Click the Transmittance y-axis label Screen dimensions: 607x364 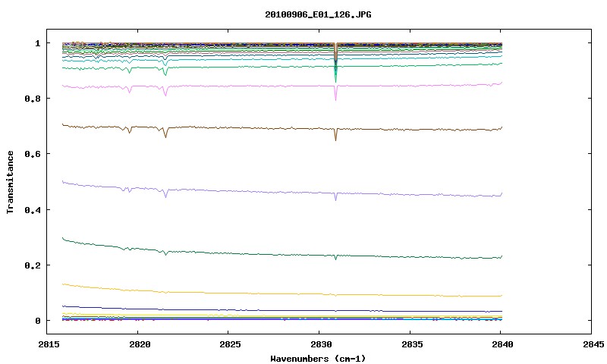pos(11,182)
